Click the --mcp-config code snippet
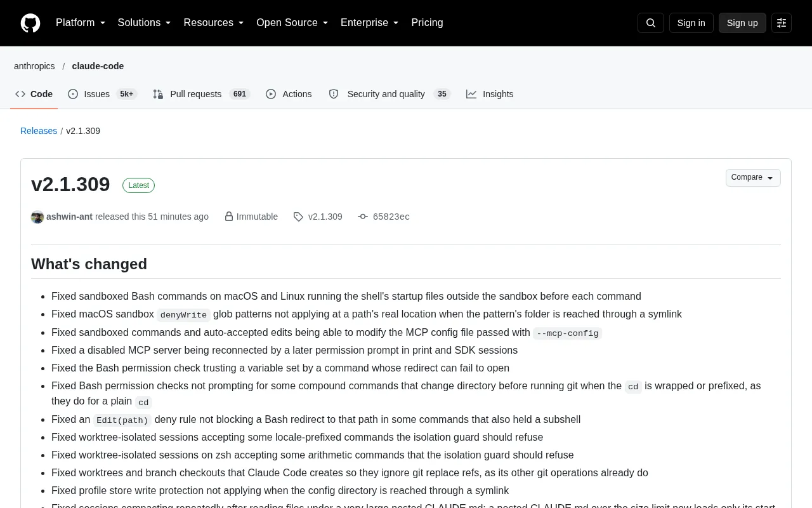The height and width of the screenshot is (508, 812). pyautogui.click(x=568, y=333)
